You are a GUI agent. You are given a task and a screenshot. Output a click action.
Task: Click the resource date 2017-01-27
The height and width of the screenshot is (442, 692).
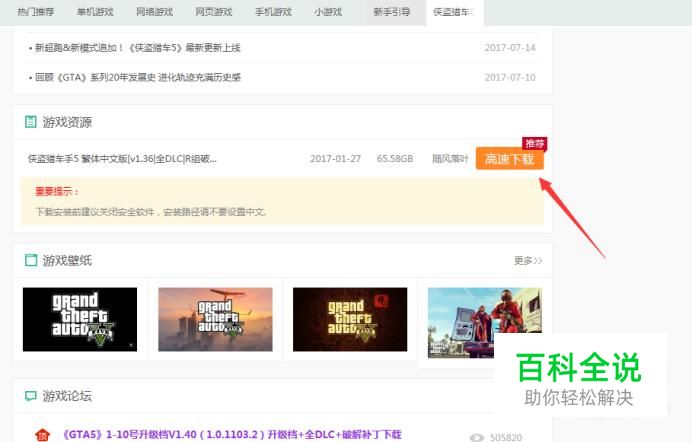pos(335,158)
